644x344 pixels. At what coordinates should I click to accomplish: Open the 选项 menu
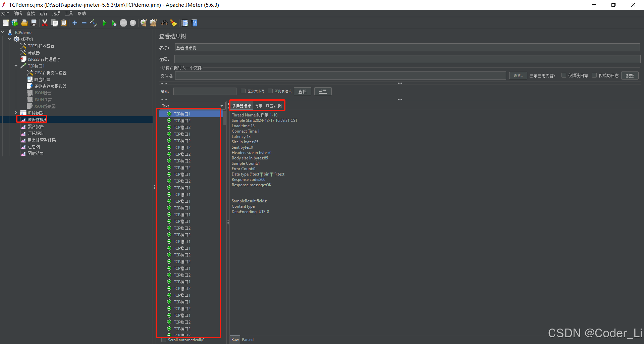pyautogui.click(x=56, y=13)
